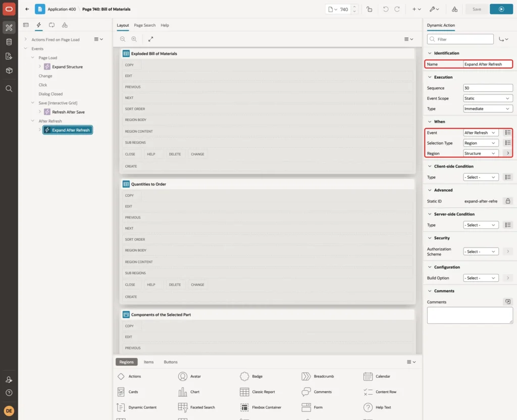Pick the Faceted Search region type
The image size is (517, 420).
pyautogui.click(x=196, y=407)
